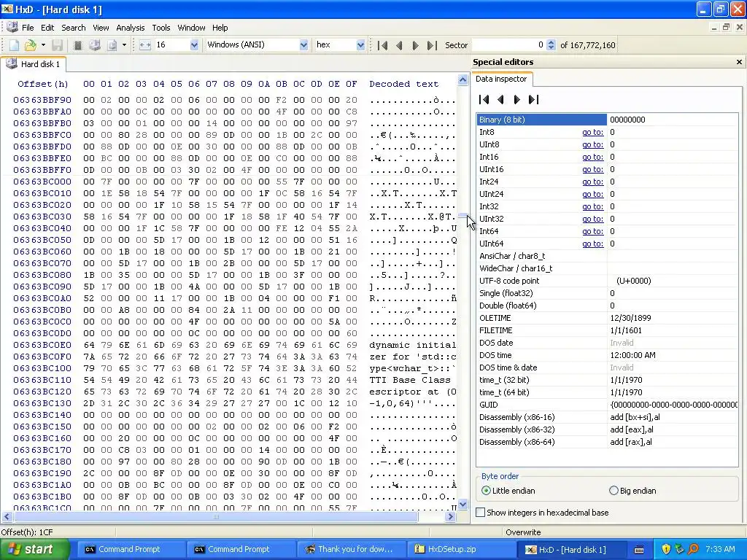Image resolution: width=747 pixels, height=560 pixels.
Task: Click the Open disk image toolbar icon
Action: (x=112, y=45)
